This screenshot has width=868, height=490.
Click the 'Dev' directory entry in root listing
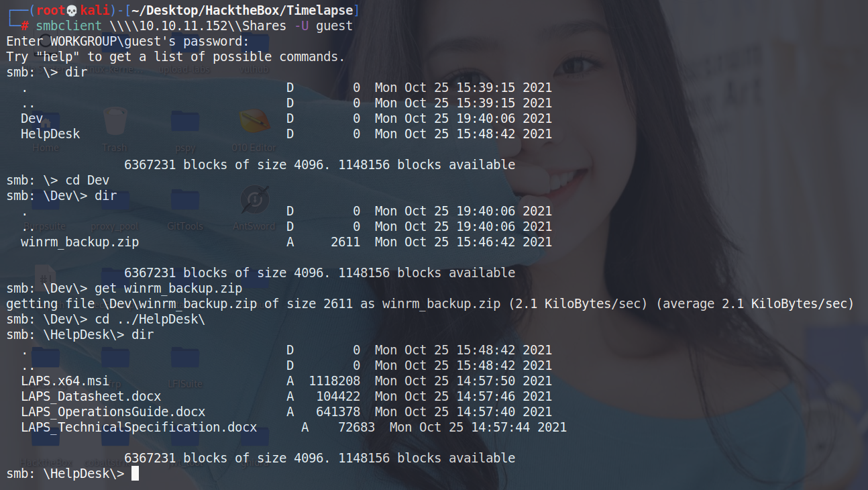click(x=32, y=119)
